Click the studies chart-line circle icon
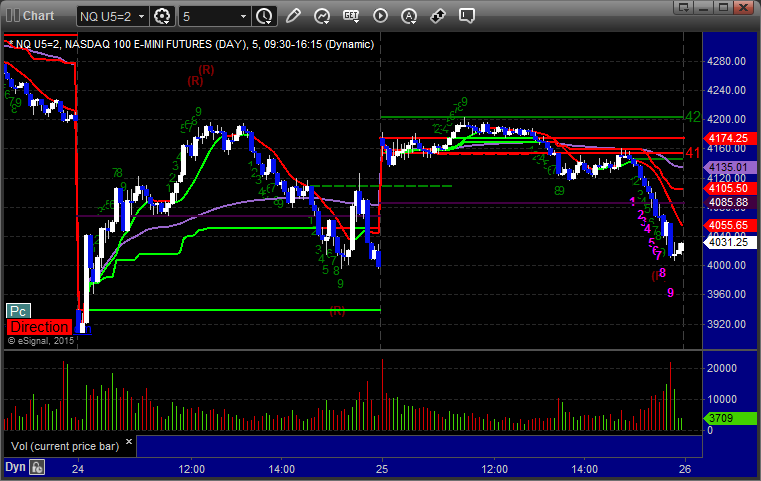The height and width of the screenshot is (481, 761). (322, 16)
